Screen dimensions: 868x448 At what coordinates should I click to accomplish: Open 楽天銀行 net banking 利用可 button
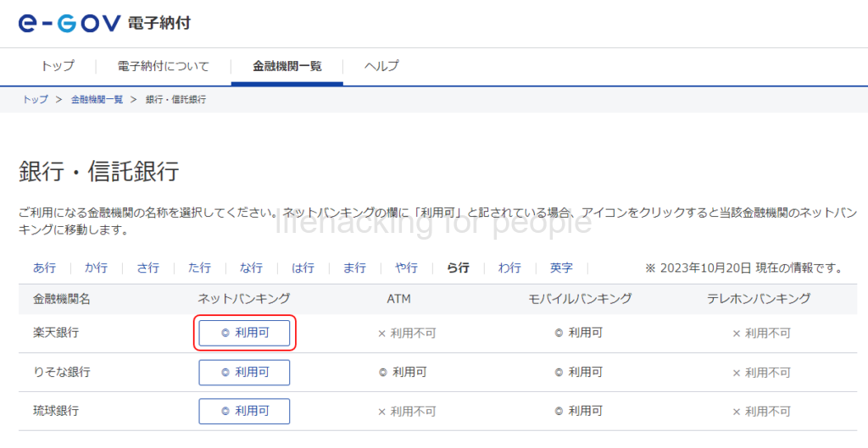click(244, 334)
